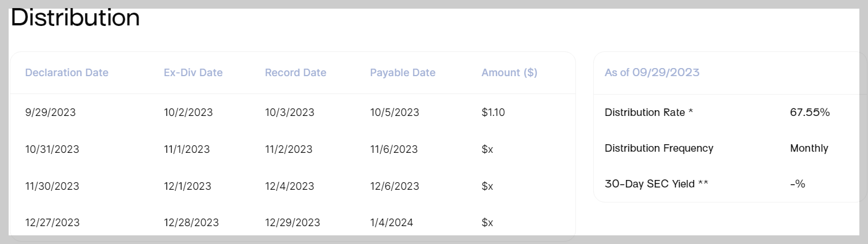Image resolution: width=868 pixels, height=244 pixels.
Task: Select the Monthly frequency value
Action: click(x=809, y=148)
